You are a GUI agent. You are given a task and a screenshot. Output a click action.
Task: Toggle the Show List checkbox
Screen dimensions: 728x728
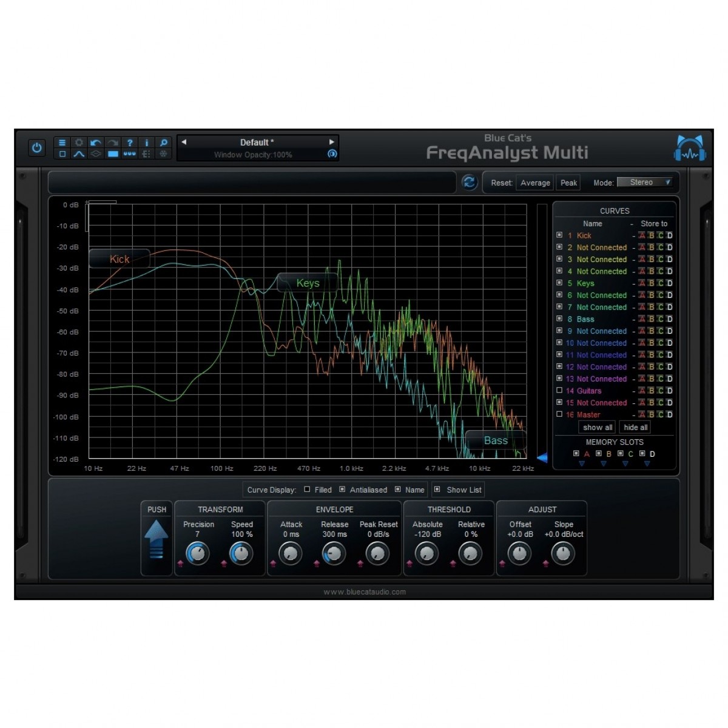tap(437, 490)
